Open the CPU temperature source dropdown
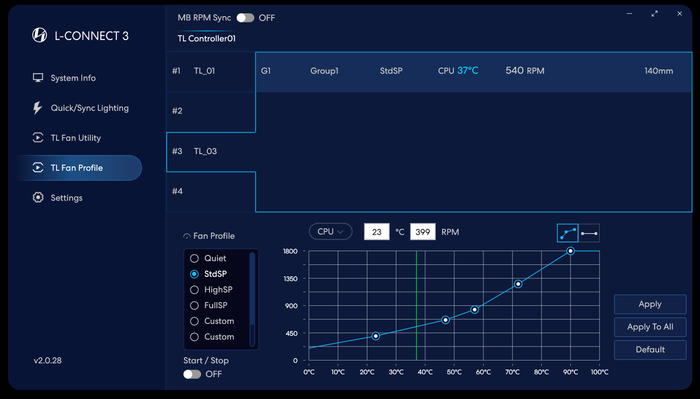700x399 pixels. click(x=330, y=232)
